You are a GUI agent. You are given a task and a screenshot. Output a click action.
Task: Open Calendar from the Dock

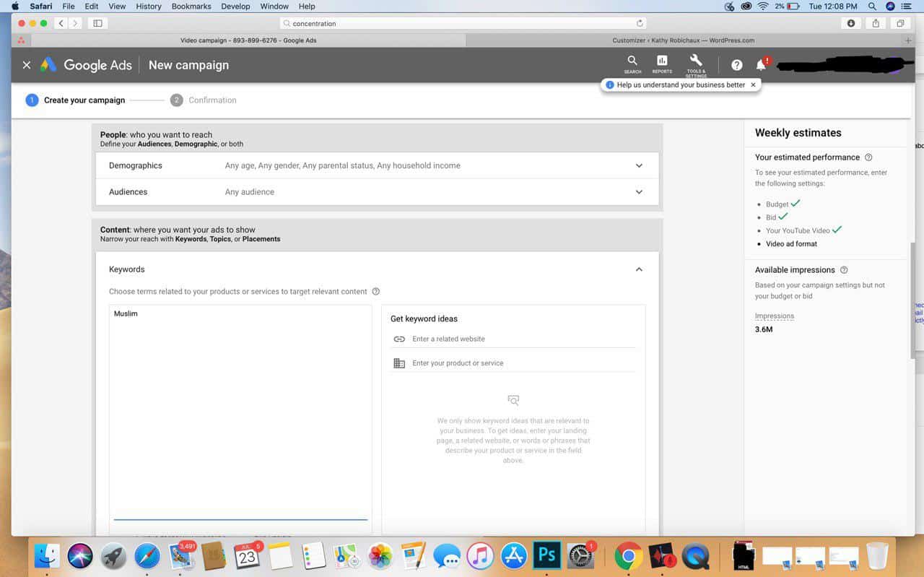pos(247,555)
